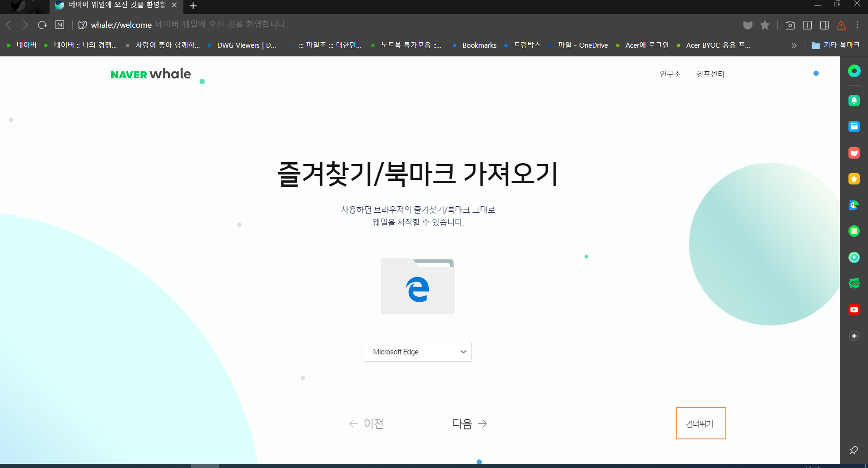This screenshot has width=868, height=468.
Task: Open green square memo sidebar icon
Action: (854, 231)
